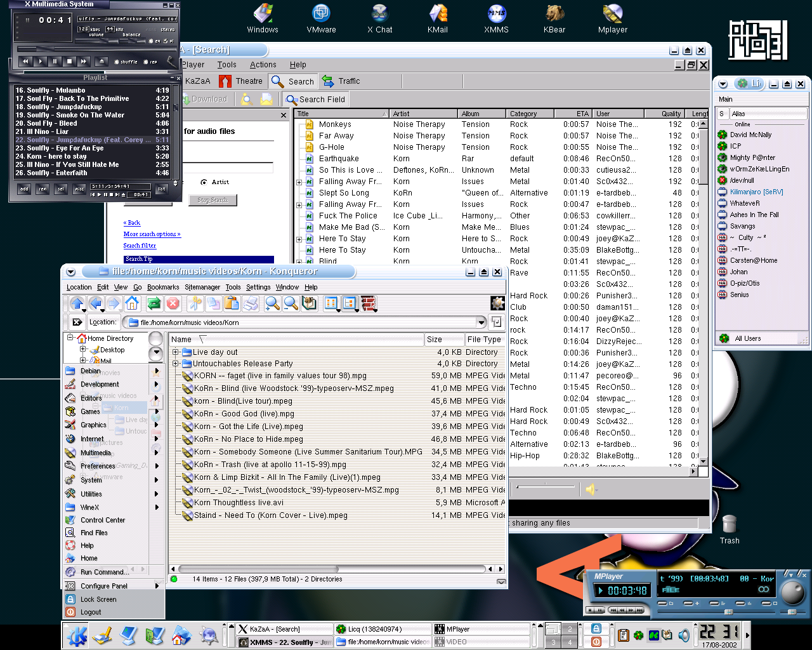This screenshot has height=650, width=812.
Task: Open the KBear desktop icon
Action: pos(554,19)
